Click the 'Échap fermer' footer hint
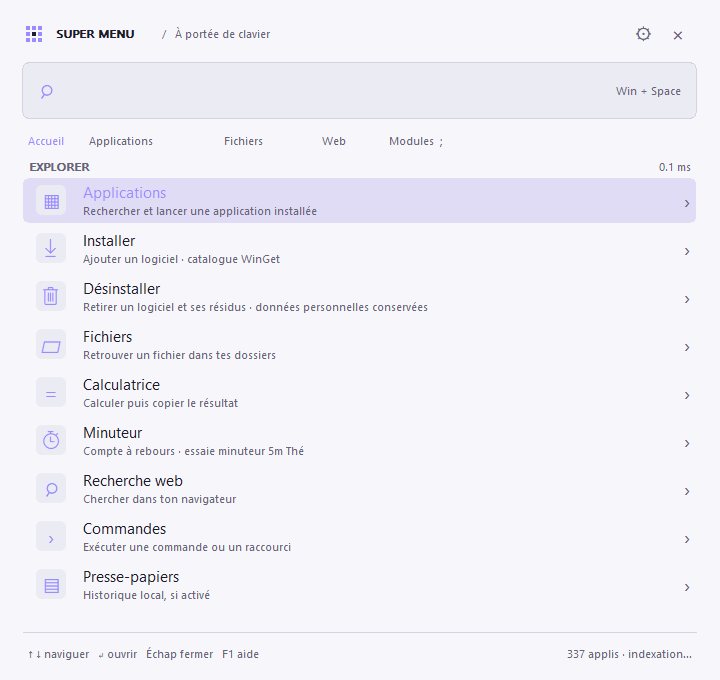 point(180,654)
